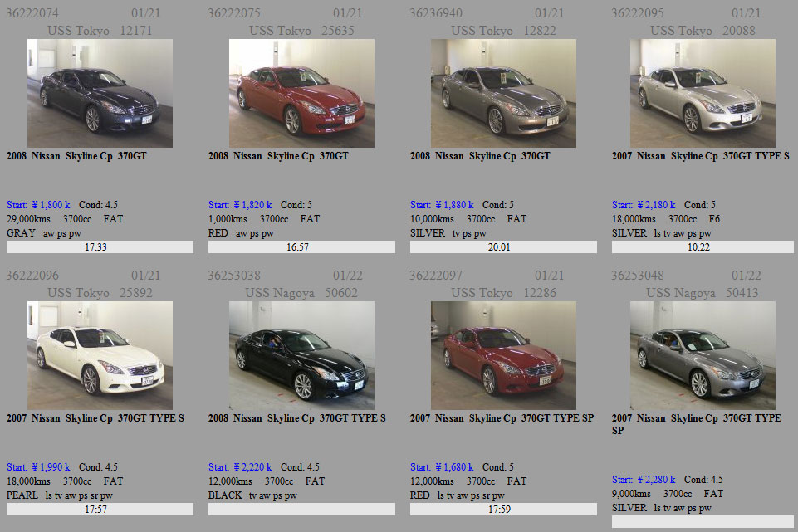Click the 2008 370GT TYPE S title, black car
798x532 pixels.
[297, 418]
